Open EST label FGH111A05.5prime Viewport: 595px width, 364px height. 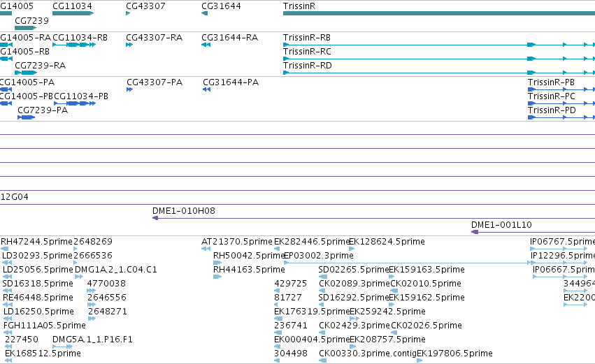44,326
